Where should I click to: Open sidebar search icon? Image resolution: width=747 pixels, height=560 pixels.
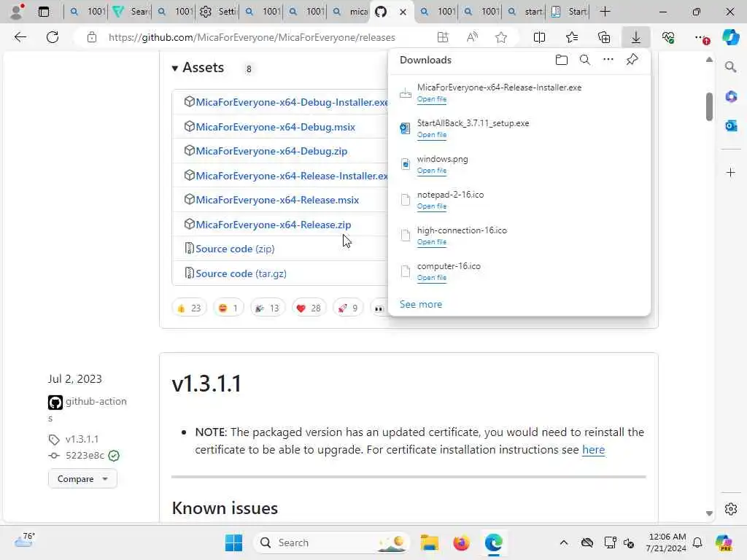point(730,67)
